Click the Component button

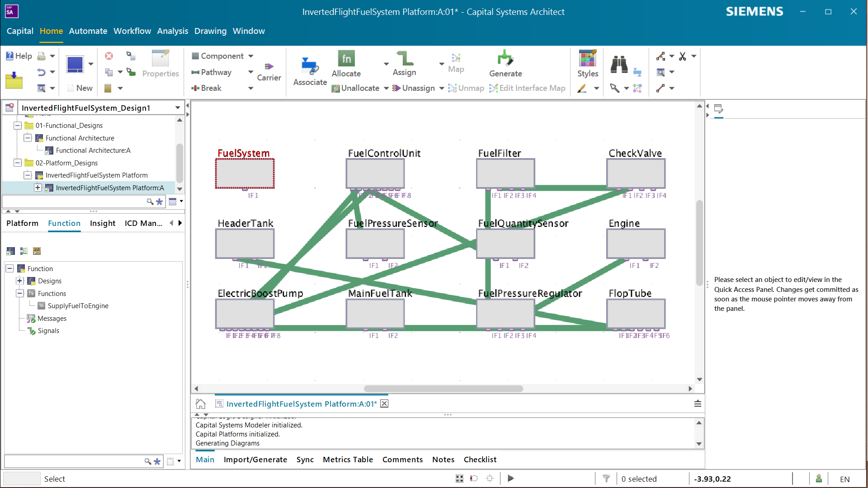point(217,56)
